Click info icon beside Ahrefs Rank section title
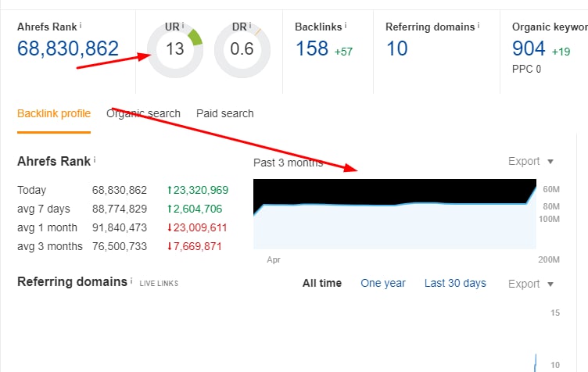The image size is (588, 372). [x=95, y=160]
